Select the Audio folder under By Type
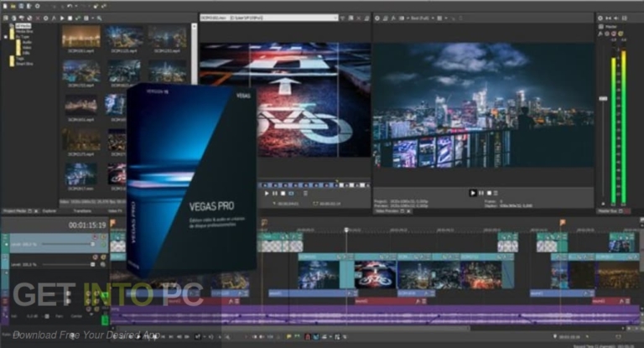The width and height of the screenshot is (644, 348). 27,42
